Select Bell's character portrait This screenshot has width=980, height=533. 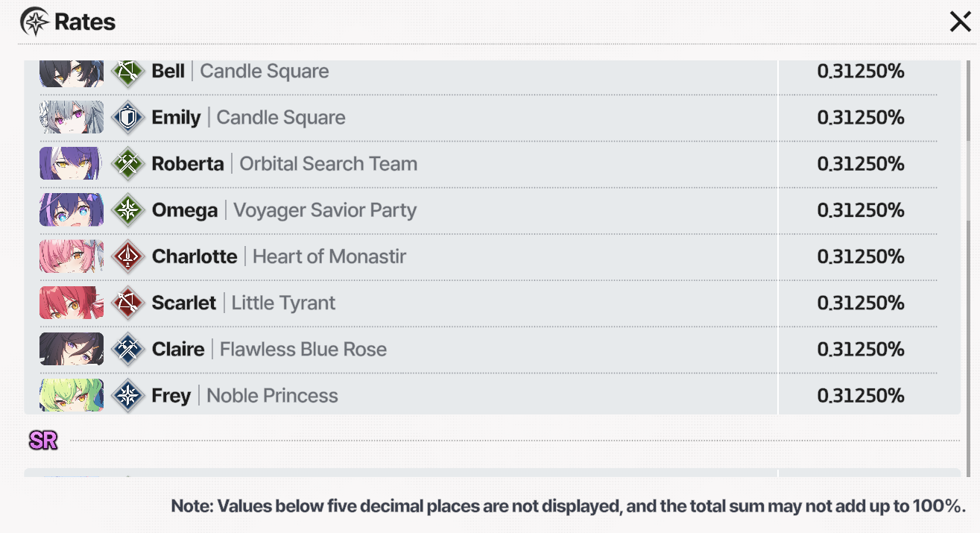(x=72, y=72)
